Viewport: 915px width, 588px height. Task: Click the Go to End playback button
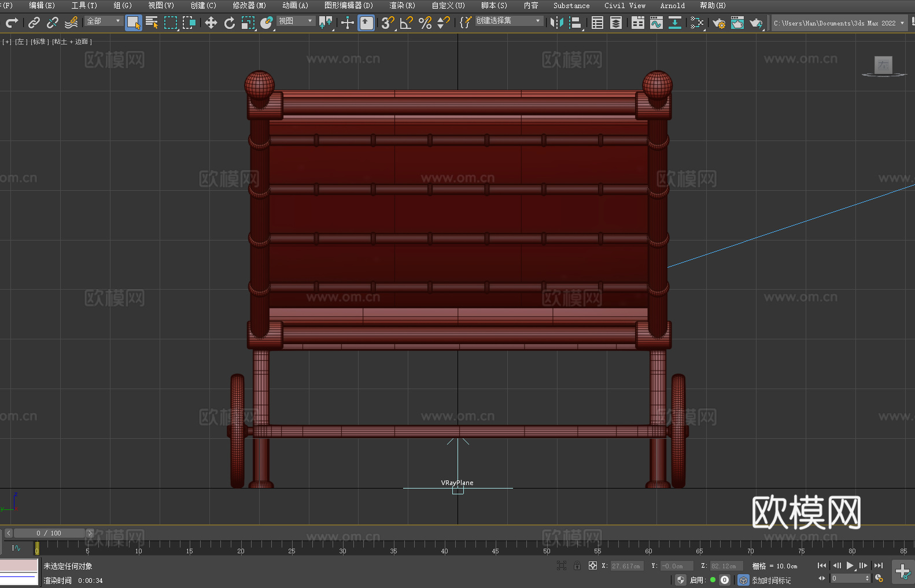pos(879,565)
